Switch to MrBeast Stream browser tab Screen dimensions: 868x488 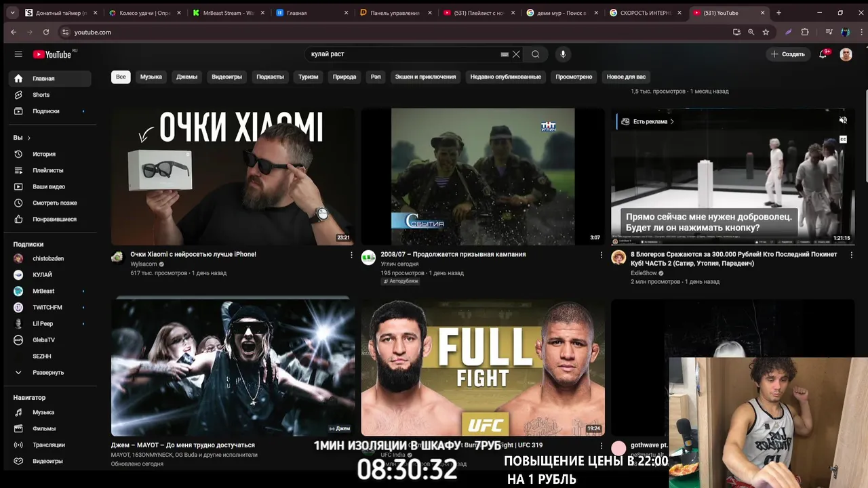click(x=228, y=13)
